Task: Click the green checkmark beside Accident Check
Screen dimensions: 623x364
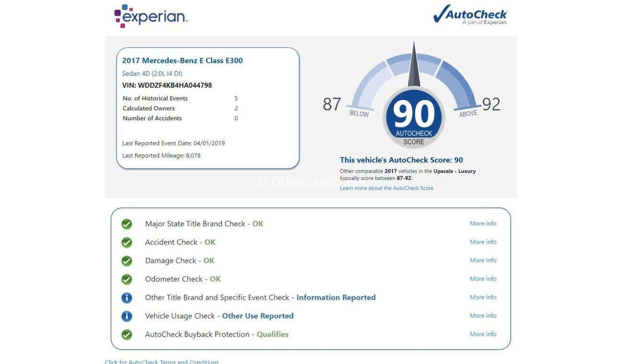Action: point(127,242)
